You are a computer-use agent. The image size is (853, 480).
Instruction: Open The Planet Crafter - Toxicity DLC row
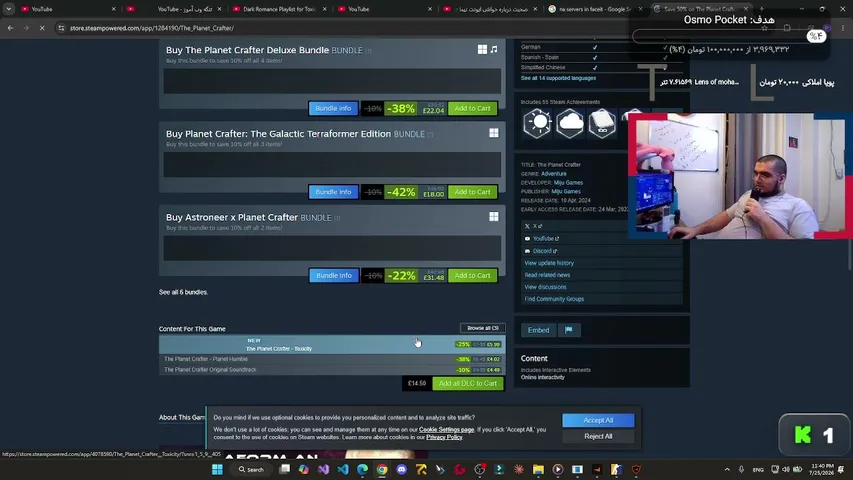332,344
